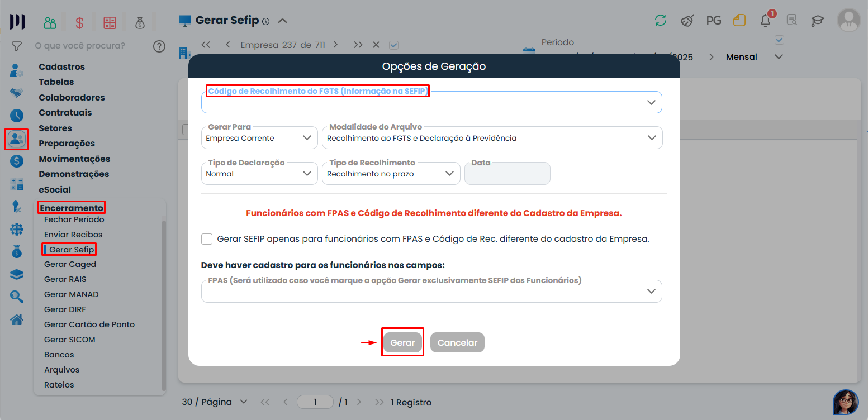Open the eSocial menu
This screenshot has width=868, height=420.
coord(55,190)
